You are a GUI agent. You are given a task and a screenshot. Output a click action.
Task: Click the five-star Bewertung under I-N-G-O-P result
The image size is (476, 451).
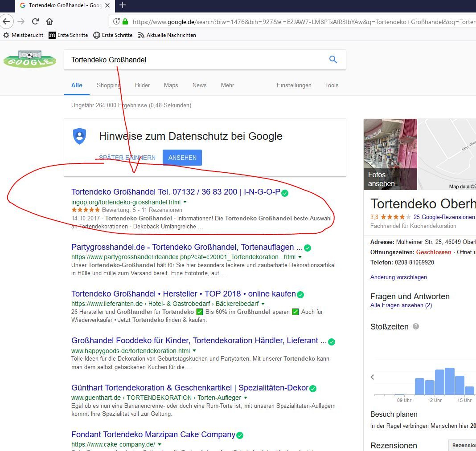pos(86,210)
